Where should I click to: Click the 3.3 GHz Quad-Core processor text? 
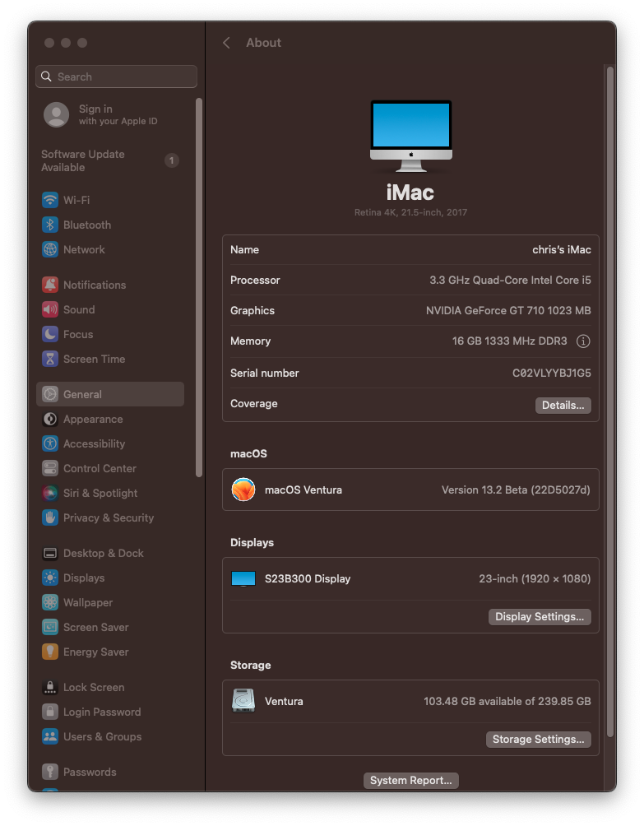pos(510,281)
